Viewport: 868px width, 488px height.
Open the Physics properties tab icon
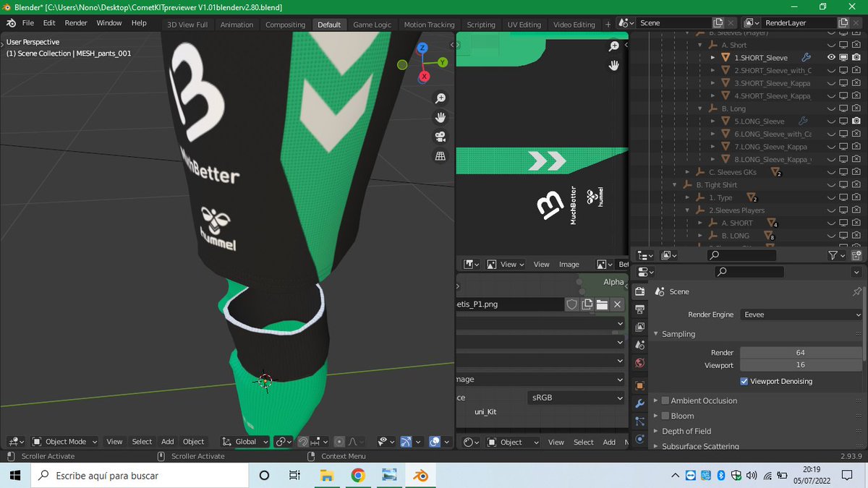point(639,439)
